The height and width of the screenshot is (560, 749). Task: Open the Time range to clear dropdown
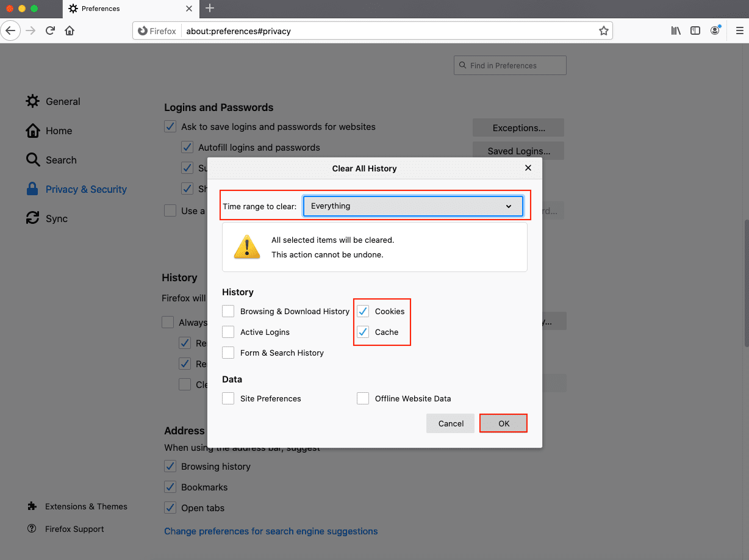coord(413,206)
